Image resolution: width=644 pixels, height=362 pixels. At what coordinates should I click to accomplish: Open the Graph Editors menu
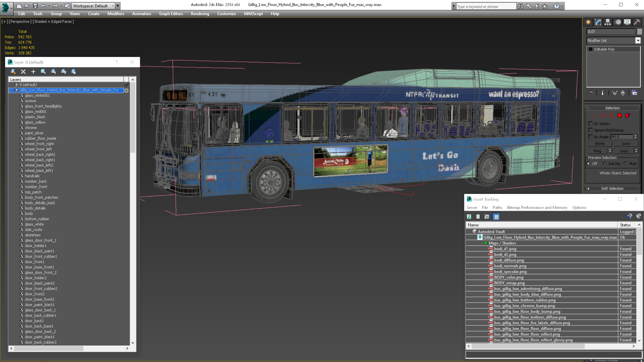(171, 14)
